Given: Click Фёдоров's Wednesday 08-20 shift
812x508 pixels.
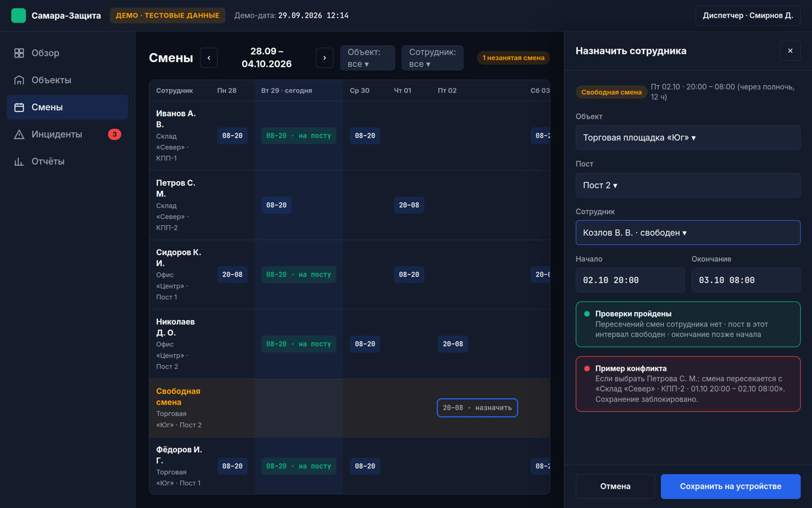Looking at the screenshot, I should (365, 466).
